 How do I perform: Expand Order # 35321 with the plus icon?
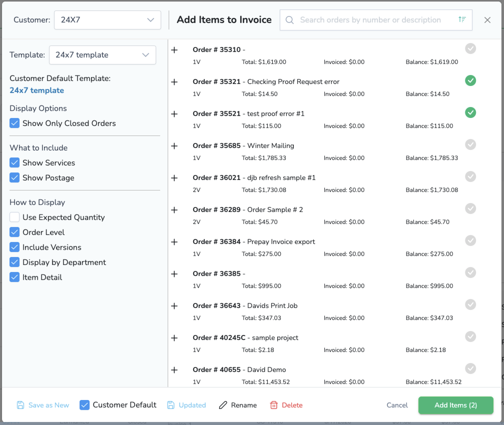coord(174,82)
